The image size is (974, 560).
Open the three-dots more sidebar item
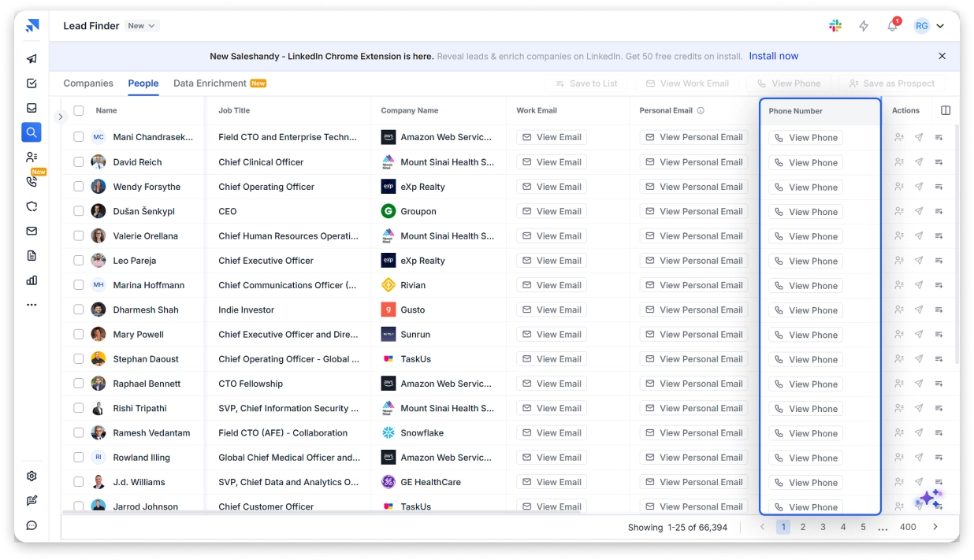(32, 304)
